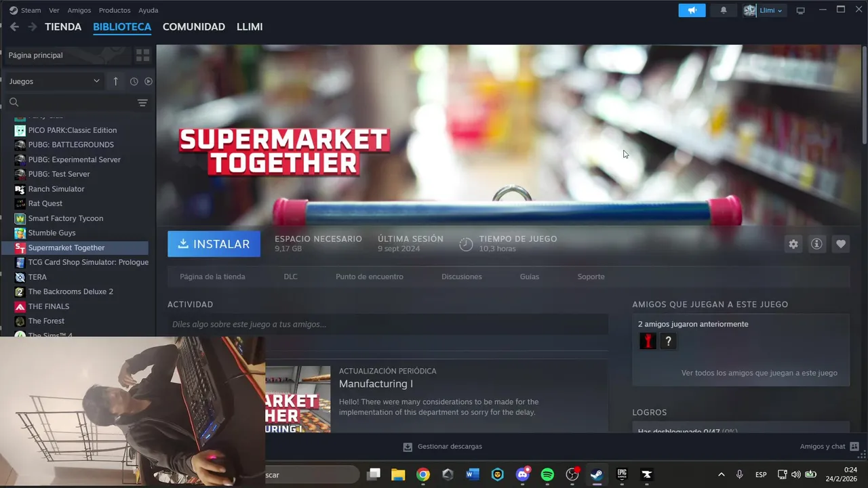The height and width of the screenshot is (488, 868).
Task: Open game settings gear icon
Action: 793,244
